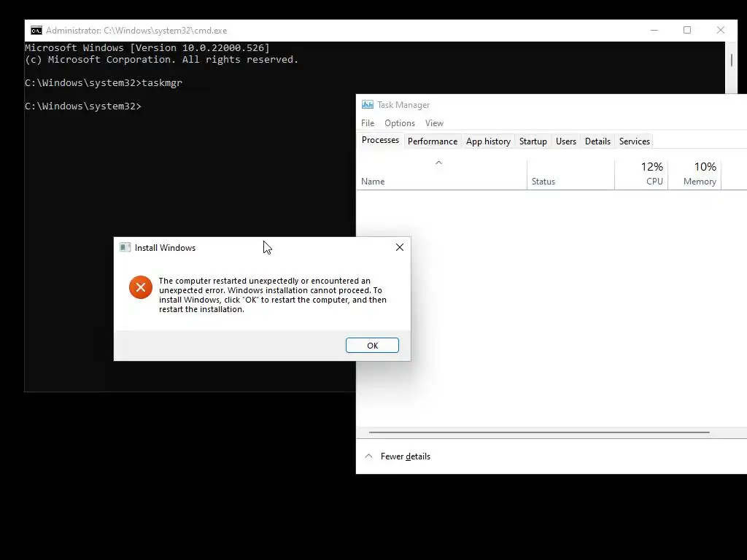Screen dimensions: 747x560
Task: Switch to the Details tab
Action: coord(598,141)
